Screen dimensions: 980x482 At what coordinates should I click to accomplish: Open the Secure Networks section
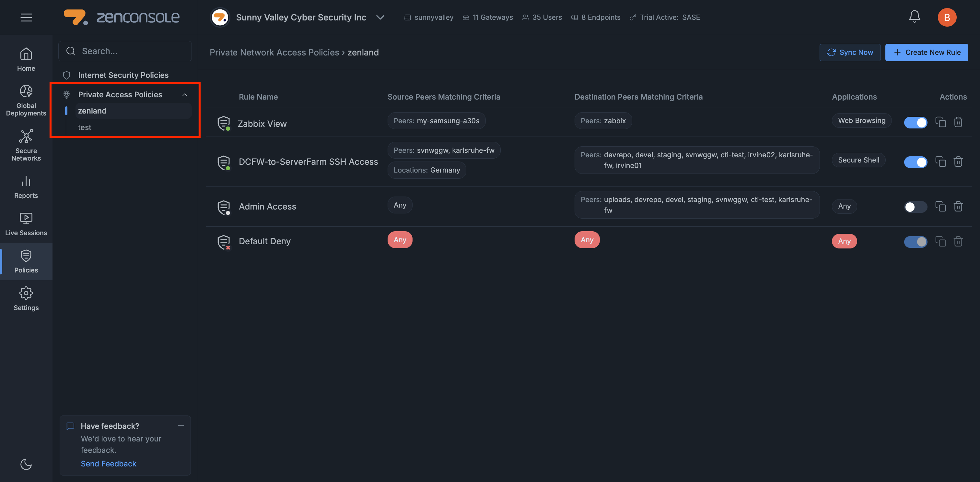click(x=26, y=145)
